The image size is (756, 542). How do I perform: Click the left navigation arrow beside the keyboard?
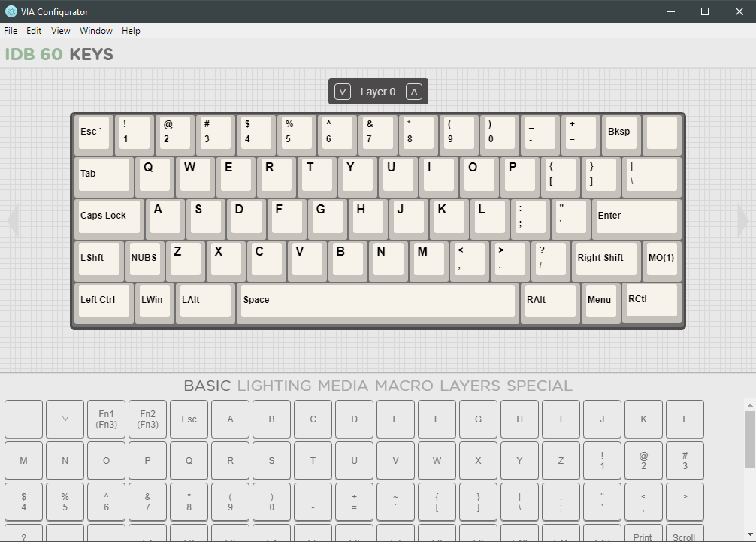[x=12, y=221]
